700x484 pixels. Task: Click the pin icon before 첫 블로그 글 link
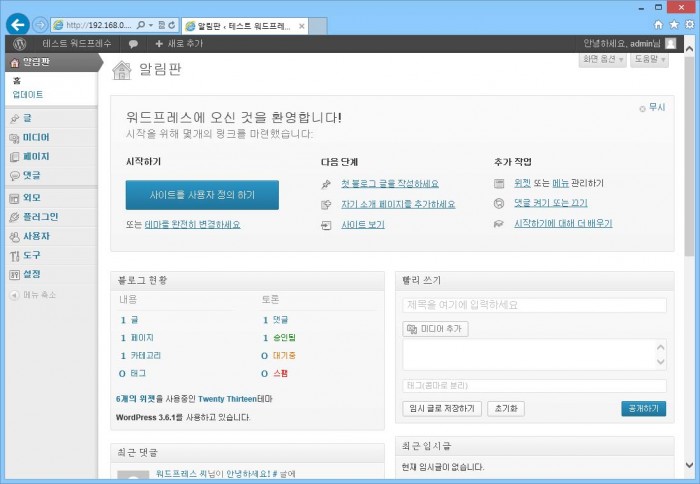(326, 184)
